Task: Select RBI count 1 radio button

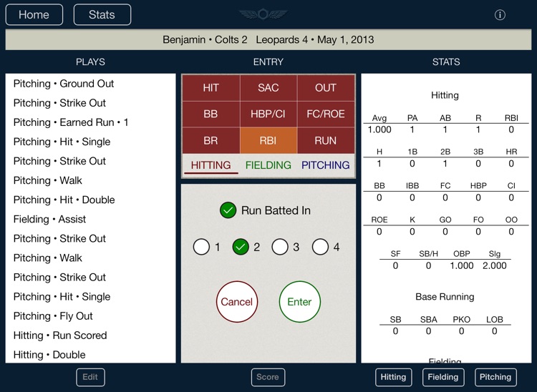Action: click(x=201, y=247)
